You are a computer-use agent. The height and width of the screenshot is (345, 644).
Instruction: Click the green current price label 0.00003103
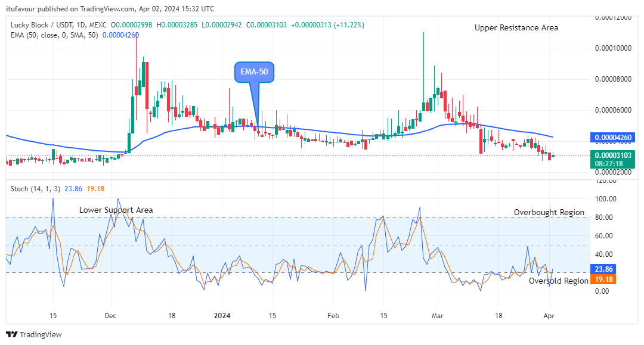click(612, 155)
